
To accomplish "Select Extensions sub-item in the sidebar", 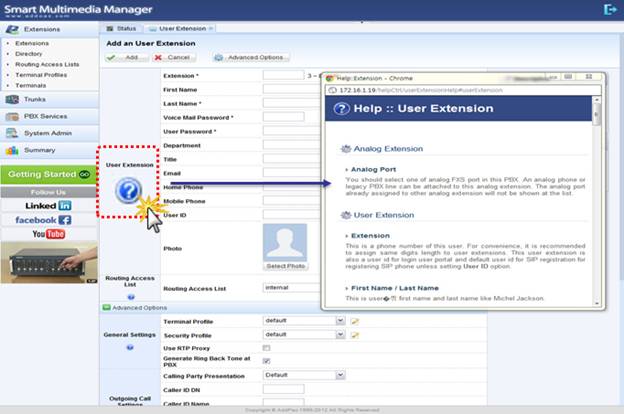I will [x=32, y=43].
